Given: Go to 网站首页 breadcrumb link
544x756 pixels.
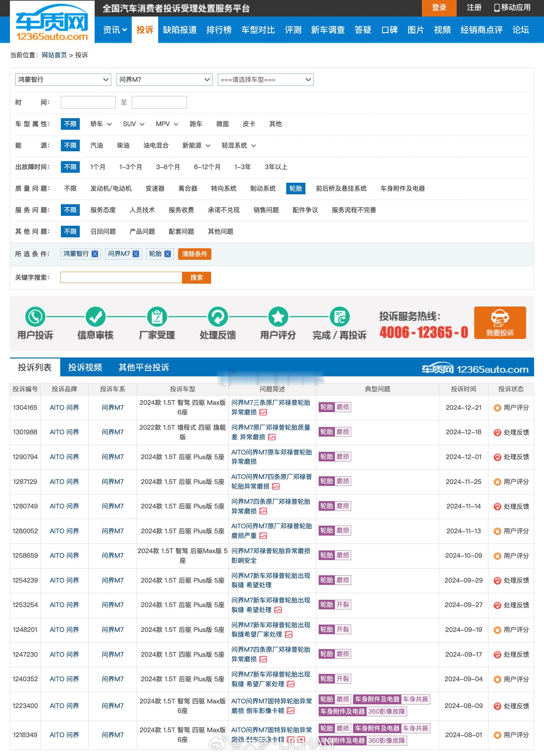Looking at the screenshot, I should (x=54, y=55).
